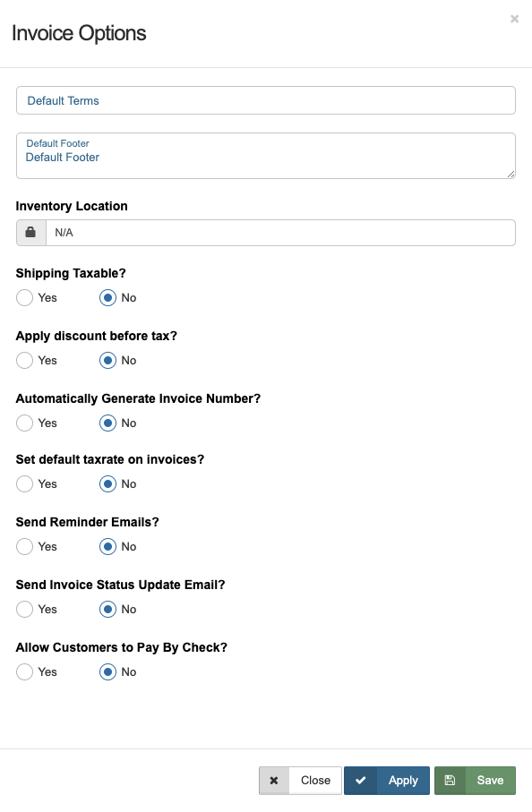Click the floppy disk icon on the Save button
This screenshot has height=812, width=532.
click(x=450, y=780)
